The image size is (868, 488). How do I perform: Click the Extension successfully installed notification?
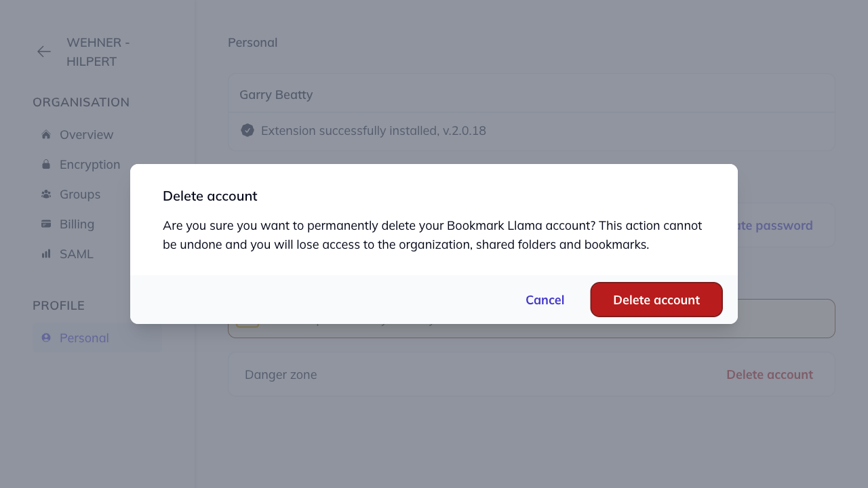pos(372,130)
